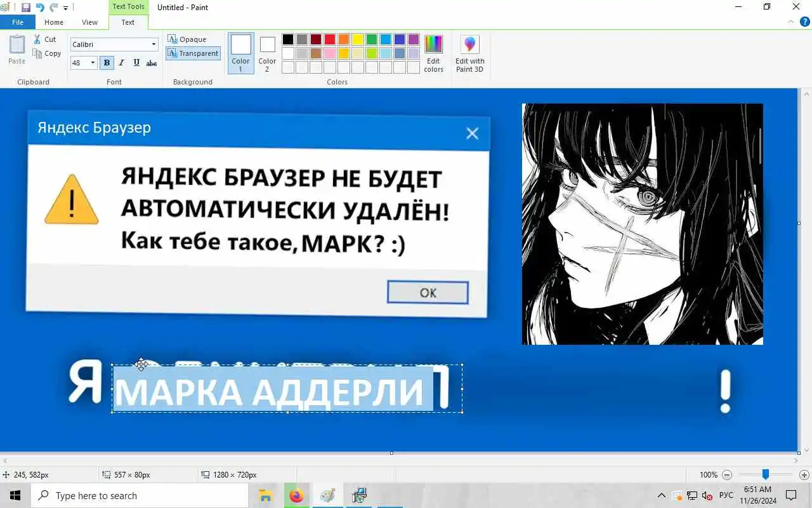Click the horizontal scrollbar left arrow
Screen dimensions: 812x508
(5, 461)
